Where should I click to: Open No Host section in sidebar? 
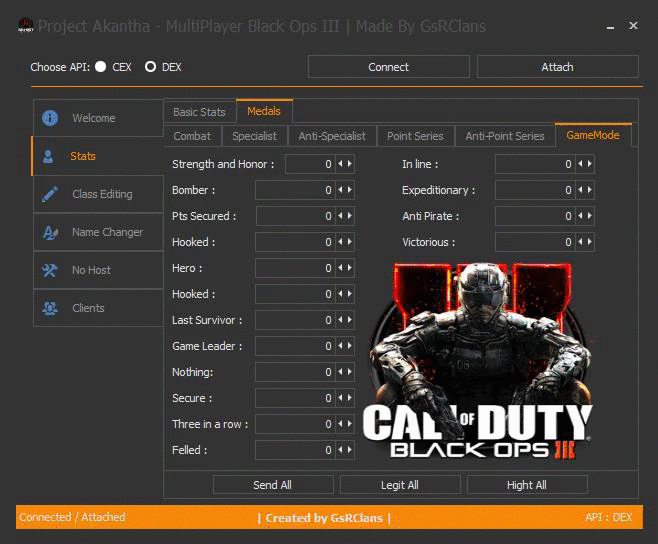click(x=98, y=270)
